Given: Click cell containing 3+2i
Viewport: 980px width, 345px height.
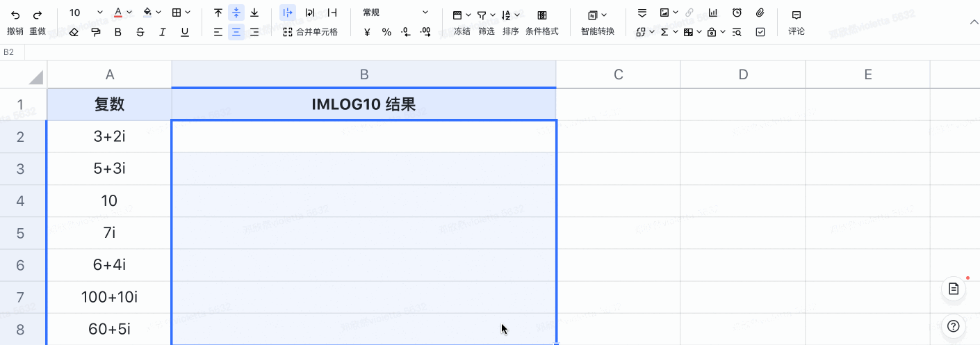Looking at the screenshot, I should pyautogui.click(x=110, y=137).
